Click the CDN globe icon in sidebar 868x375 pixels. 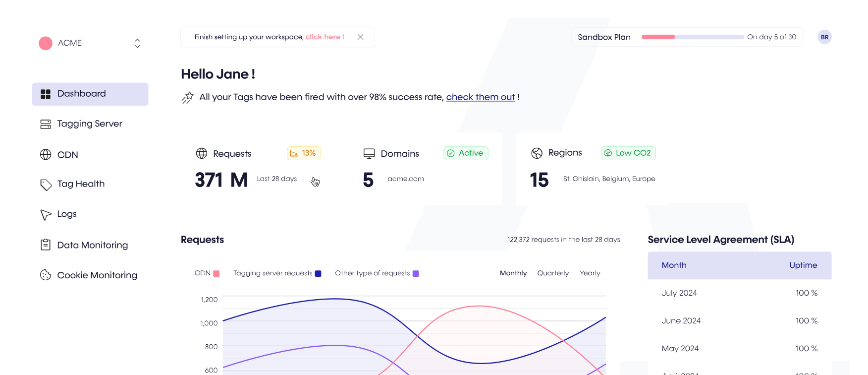(x=46, y=155)
